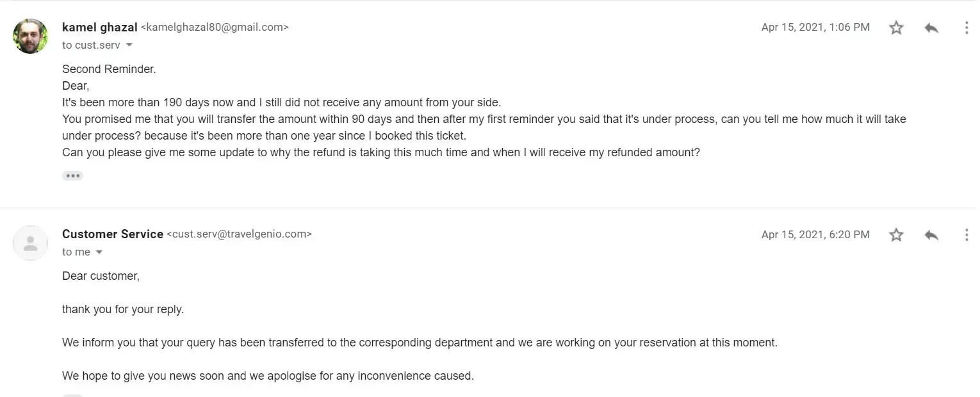The width and height of the screenshot is (980, 397).
Task: Reply to the Customer Service message
Action: (x=931, y=235)
